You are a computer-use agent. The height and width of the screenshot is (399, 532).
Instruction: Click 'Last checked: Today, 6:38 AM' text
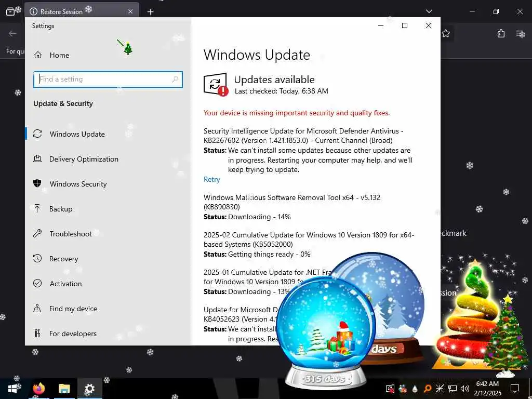281,91
